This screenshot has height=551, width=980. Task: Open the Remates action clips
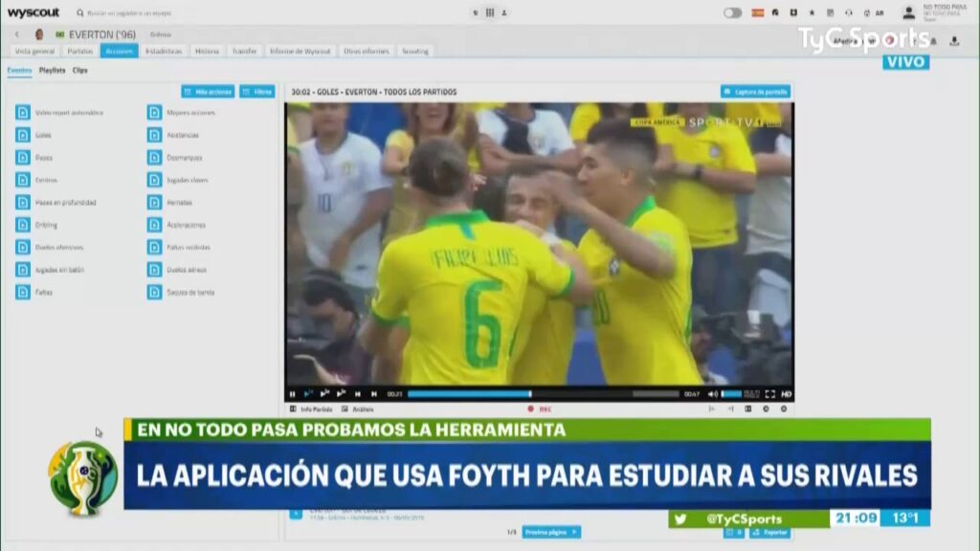pyautogui.click(x=154, y=203)
